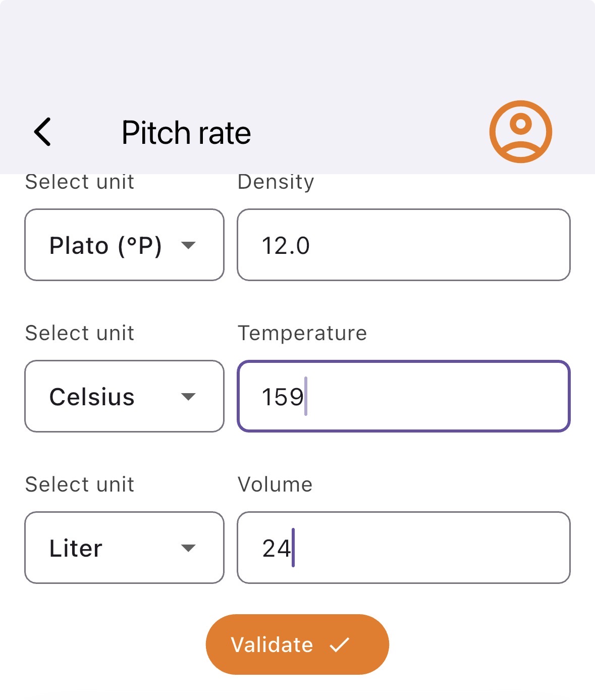Click the Temperature field label
This screenshot has height=700, width=595.
click(x=302, y=333)
